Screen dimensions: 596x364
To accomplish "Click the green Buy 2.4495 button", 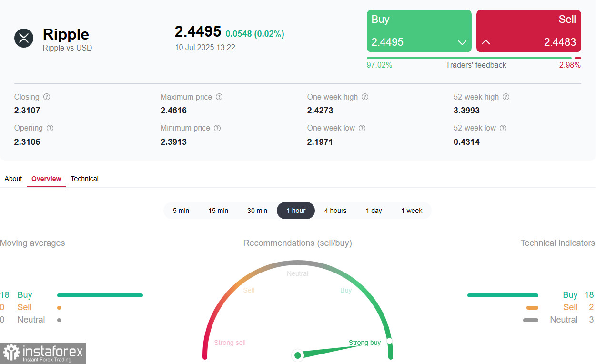I will pyautogui.click(x=419, y=31).
